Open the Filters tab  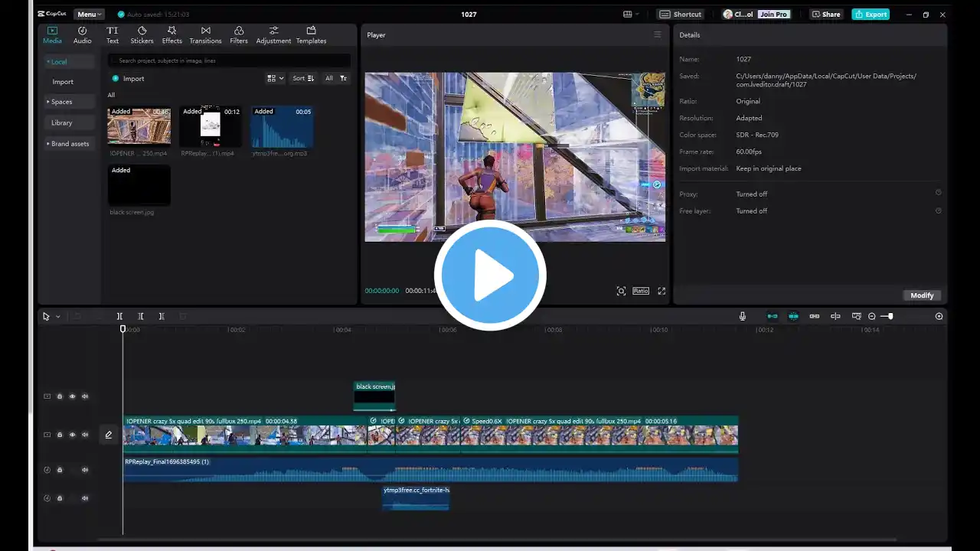(x=239, y=35)
